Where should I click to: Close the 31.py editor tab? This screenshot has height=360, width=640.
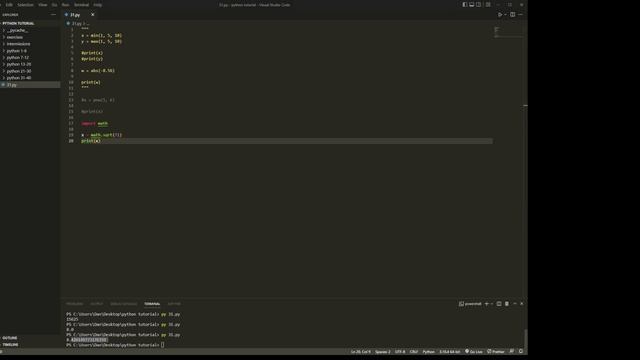click(x=93, y=15)
